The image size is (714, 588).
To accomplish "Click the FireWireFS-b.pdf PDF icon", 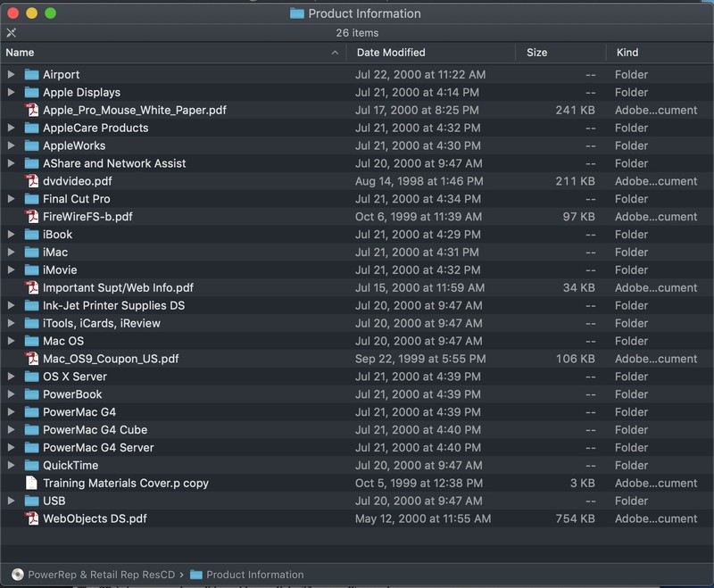I will pos(31,216).
